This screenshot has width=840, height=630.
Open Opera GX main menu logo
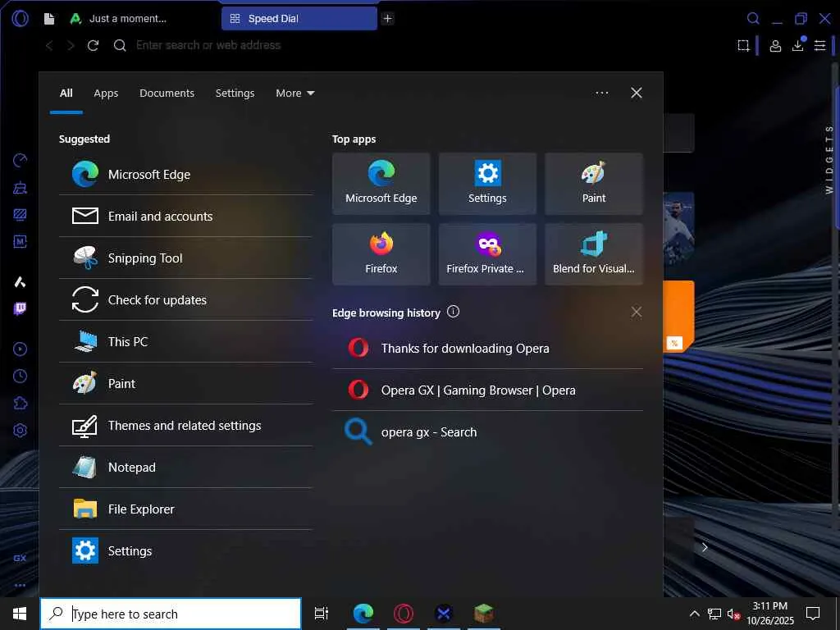point(20,19)
